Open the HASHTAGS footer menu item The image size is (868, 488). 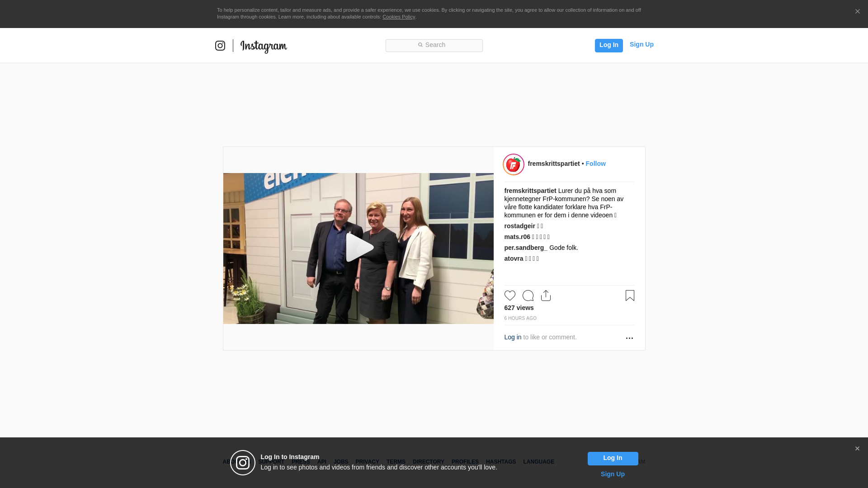pyautogui.click(x=501, y=462)
